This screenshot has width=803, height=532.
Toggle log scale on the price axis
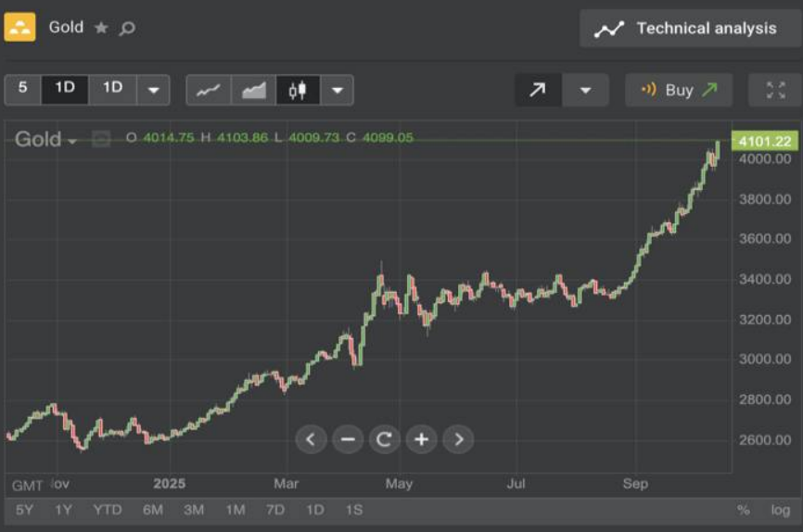click(780, 510)
